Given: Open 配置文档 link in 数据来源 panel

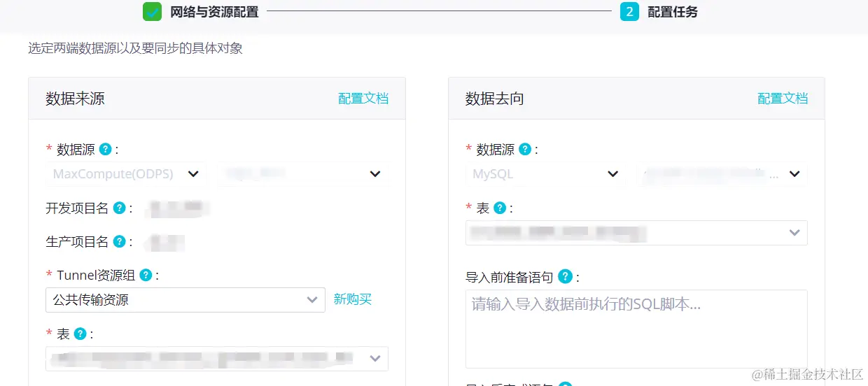Looking at the screenshot, I should coord(363,99).
